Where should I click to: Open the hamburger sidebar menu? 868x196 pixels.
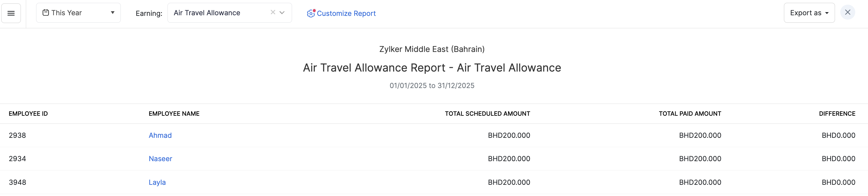click(x=11, y=13)
